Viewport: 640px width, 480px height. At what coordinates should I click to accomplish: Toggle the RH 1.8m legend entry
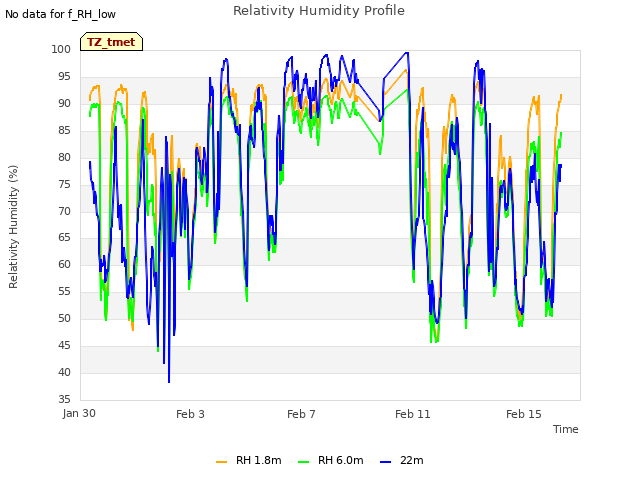(249, 460)
